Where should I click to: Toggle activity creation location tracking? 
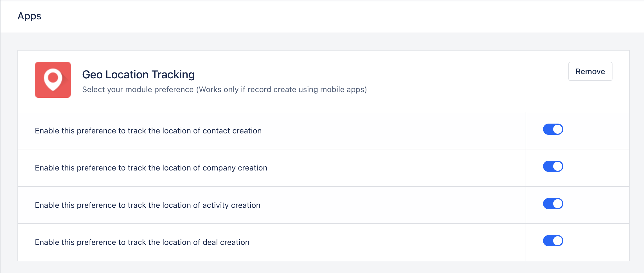point(553,204)
